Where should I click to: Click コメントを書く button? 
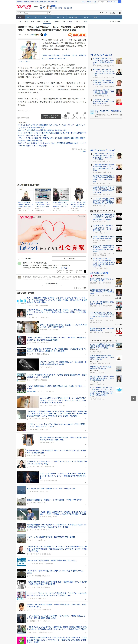pos(69,258)
